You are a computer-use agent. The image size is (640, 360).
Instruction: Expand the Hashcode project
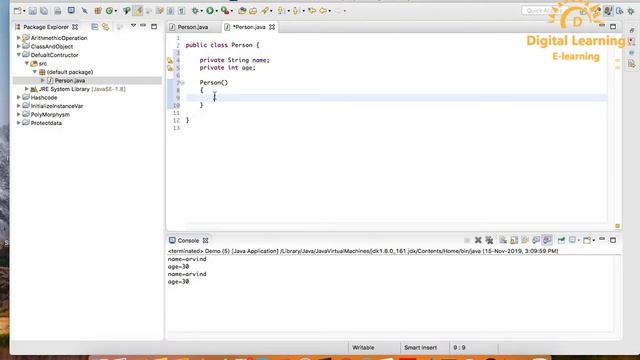(x=18, y=98)
